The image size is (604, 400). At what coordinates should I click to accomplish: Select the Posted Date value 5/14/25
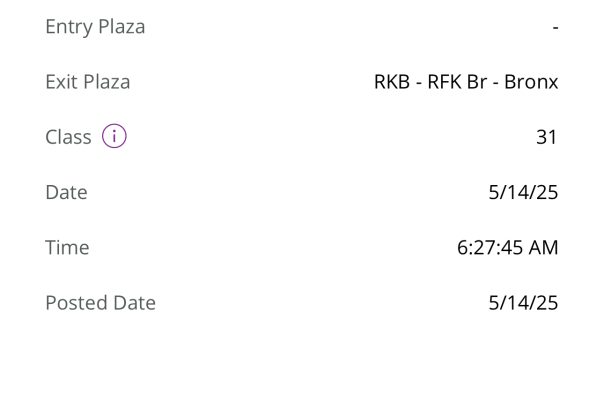523,303
